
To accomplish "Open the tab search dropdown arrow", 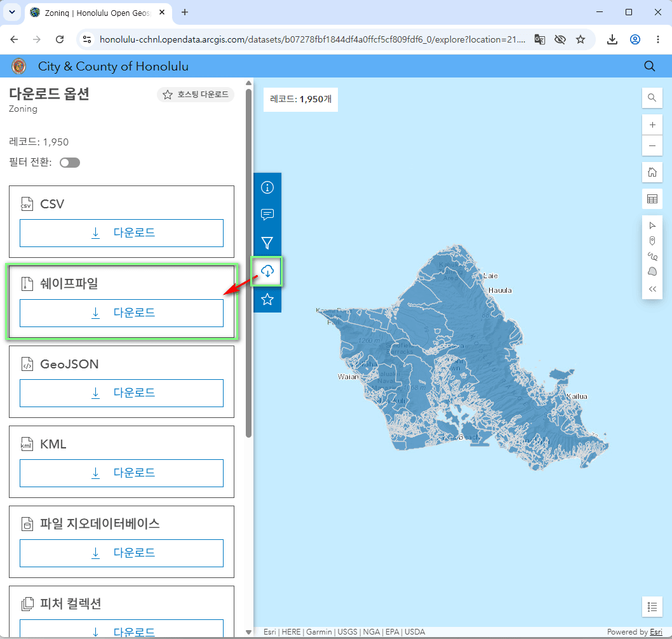I will click(x=12, y=12).
